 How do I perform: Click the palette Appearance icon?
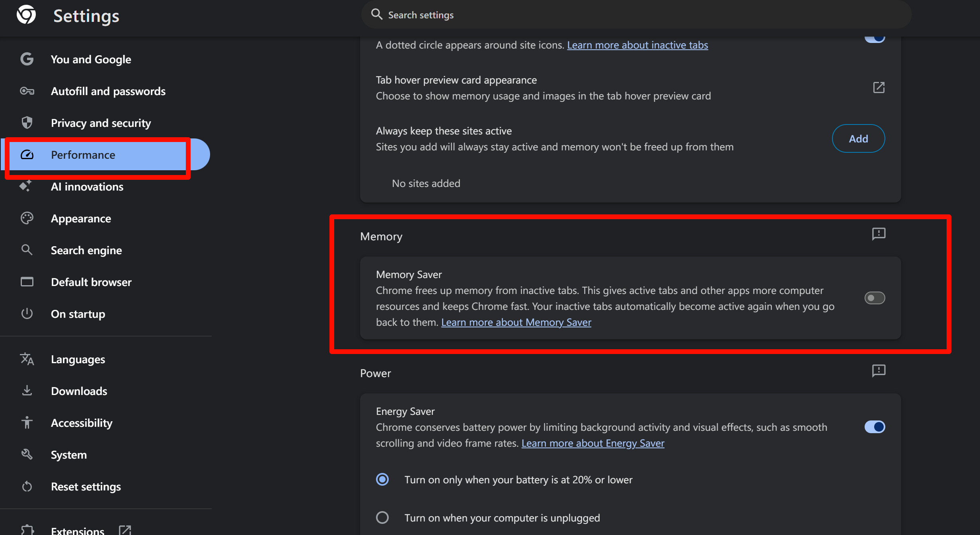[27, 218]
